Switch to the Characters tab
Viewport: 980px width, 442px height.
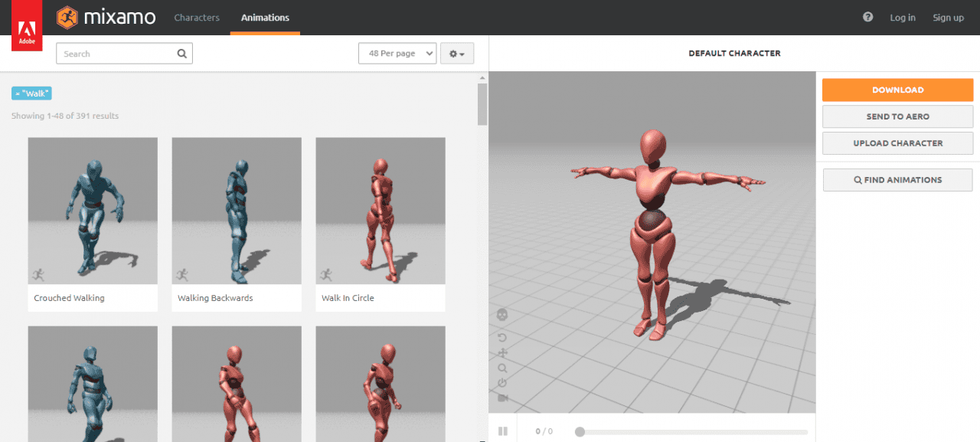pos(197,17)
